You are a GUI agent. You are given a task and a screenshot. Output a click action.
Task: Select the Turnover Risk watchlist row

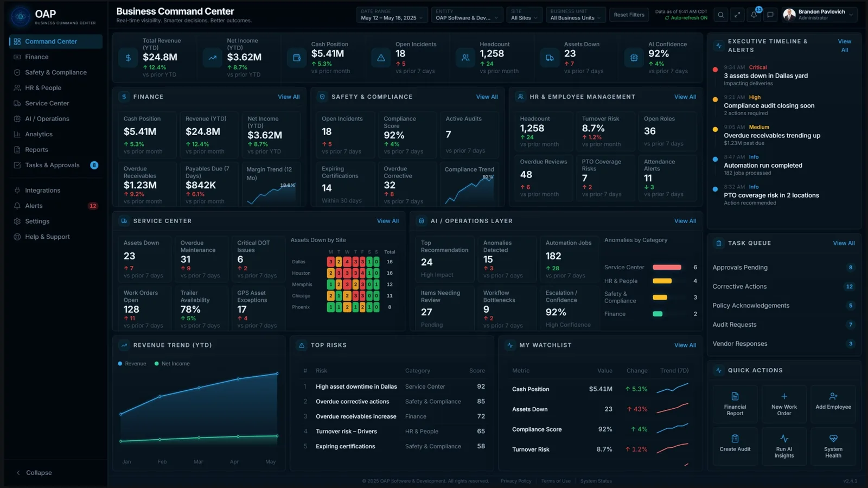(x=599, y=449)
